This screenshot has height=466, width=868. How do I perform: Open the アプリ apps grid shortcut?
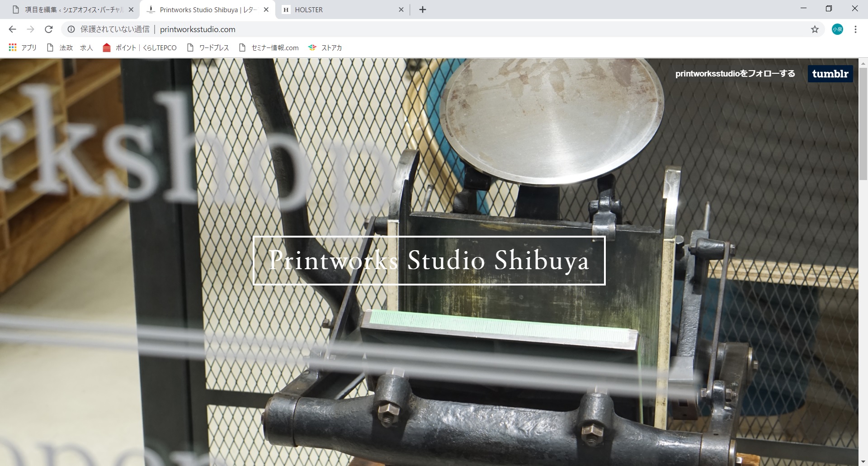(x=23, y=48)
